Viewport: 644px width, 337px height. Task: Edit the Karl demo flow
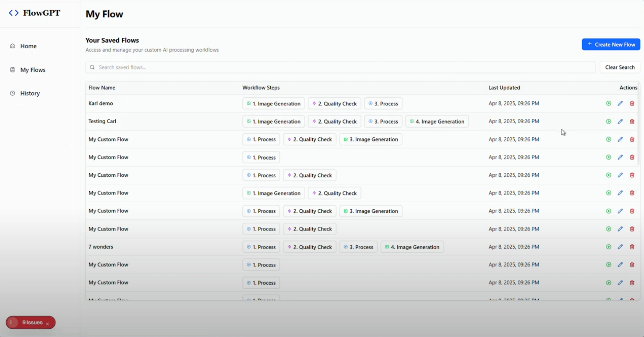(x=620, y=103)
